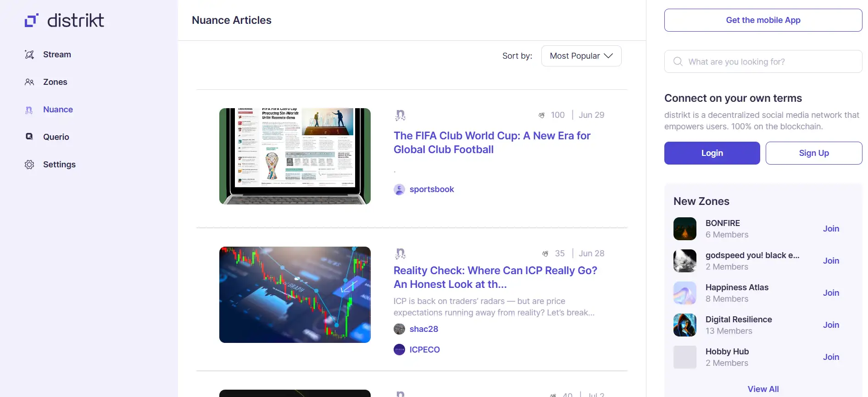Click the ICPECO zone icon
This screenshot has height=397, width=868.
[399, 350]
